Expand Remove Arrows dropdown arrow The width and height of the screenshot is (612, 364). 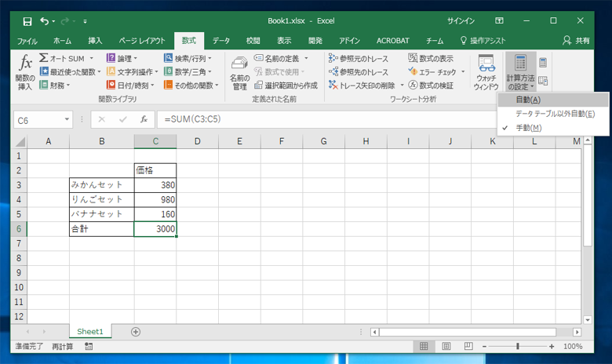[402, 85]
